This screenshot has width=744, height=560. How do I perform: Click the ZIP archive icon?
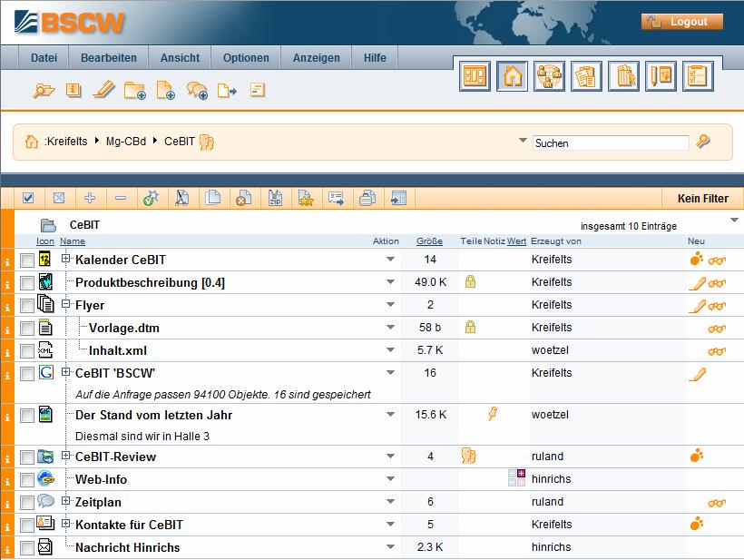point(275,198)
